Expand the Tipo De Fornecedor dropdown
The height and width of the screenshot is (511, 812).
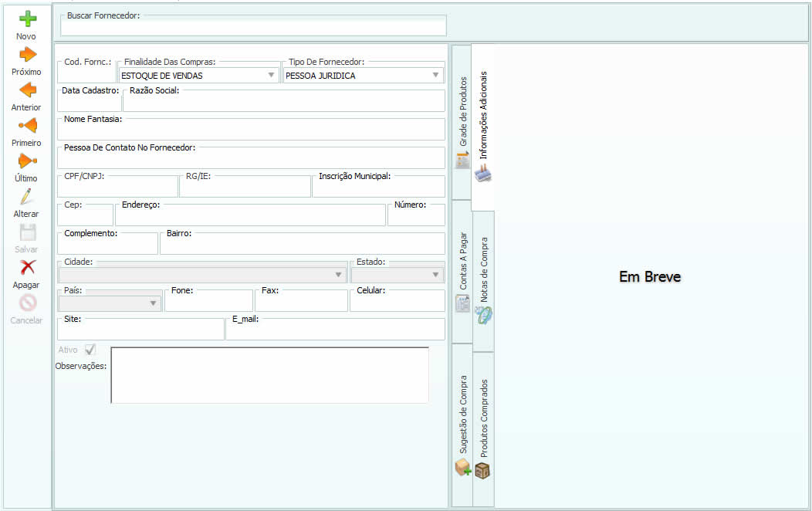[435, 76]
